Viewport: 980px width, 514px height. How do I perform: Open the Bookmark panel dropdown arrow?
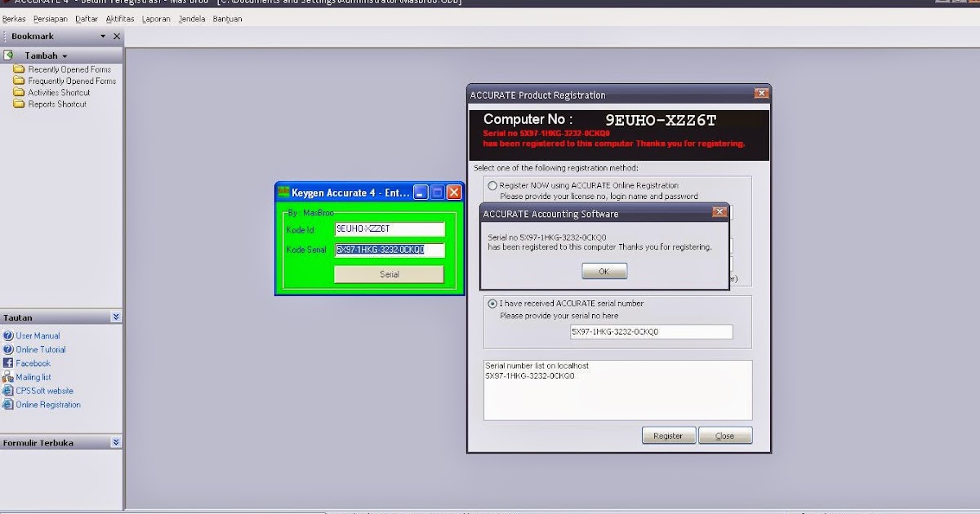tap(103, 37)
